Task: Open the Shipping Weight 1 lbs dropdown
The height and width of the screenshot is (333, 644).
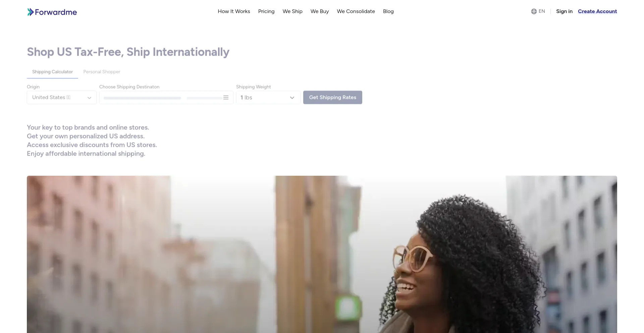Action: (x=268, y=98)
